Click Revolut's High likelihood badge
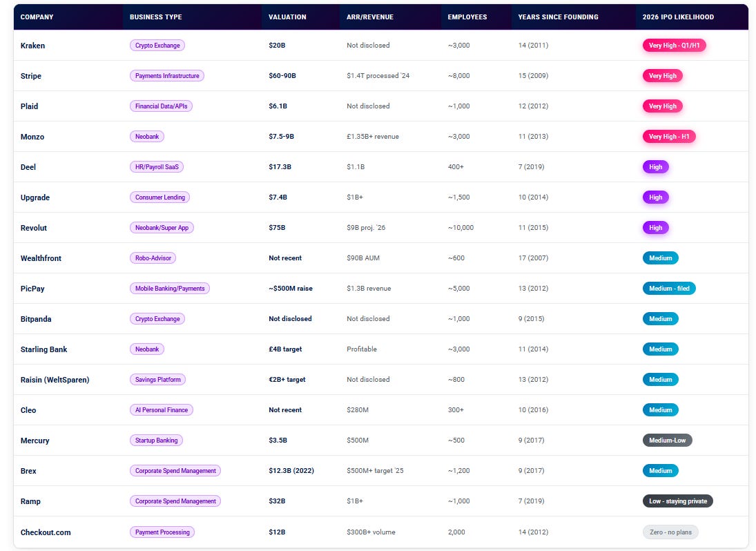This screenshot has height=551, width=756. (656, 228)
